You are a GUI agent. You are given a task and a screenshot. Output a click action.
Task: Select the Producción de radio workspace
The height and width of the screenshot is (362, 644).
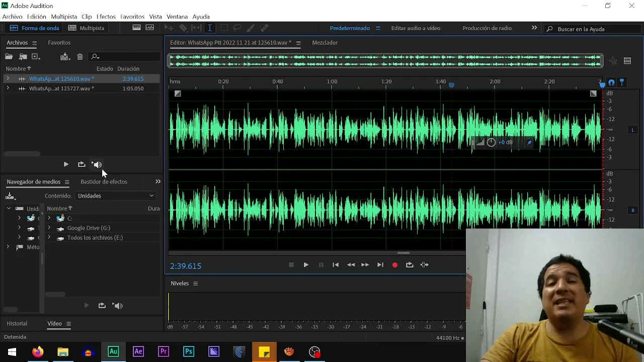(487, 28)
